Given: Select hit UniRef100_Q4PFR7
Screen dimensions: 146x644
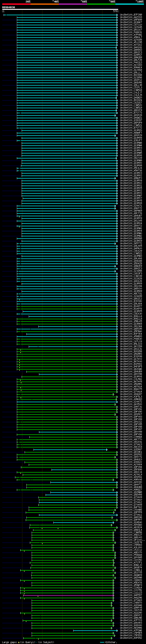Looking at the screenshot, I should (x=131, y=595).
